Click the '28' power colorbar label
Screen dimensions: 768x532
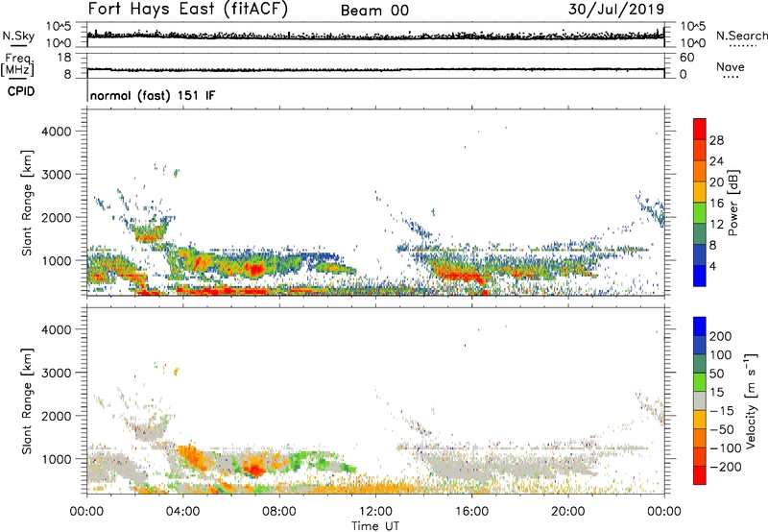point(716,140)
